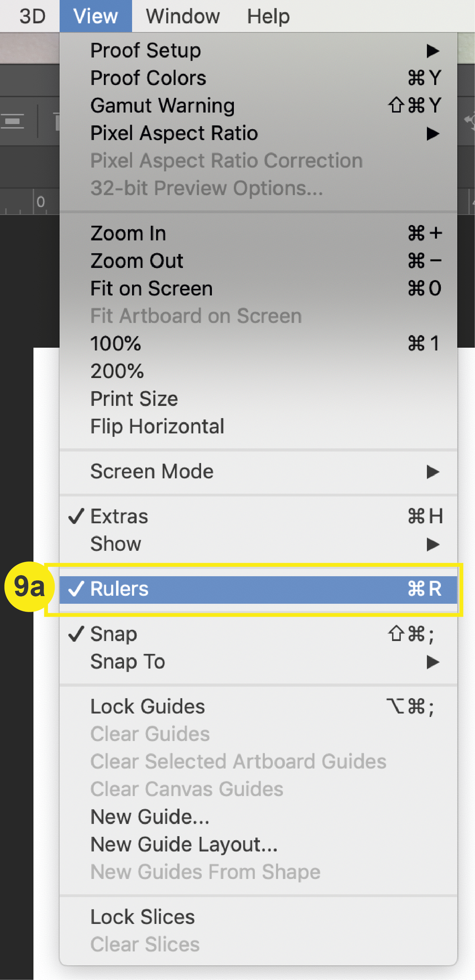
Task: Expand the Screen Mode submenu
Action: 432,472
